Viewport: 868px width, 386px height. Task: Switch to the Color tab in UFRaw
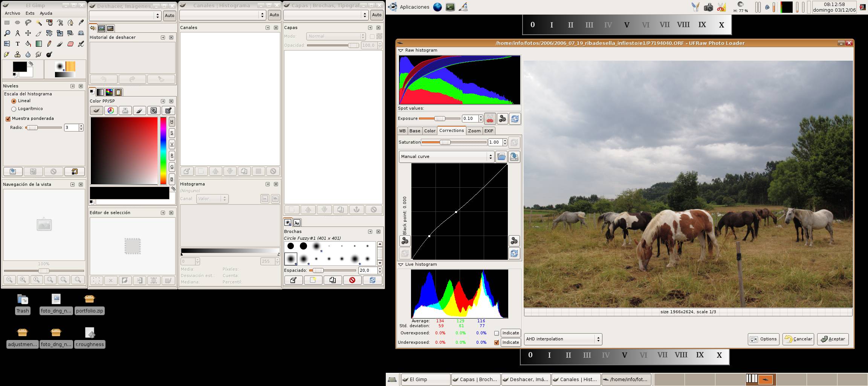click(429, 131)
